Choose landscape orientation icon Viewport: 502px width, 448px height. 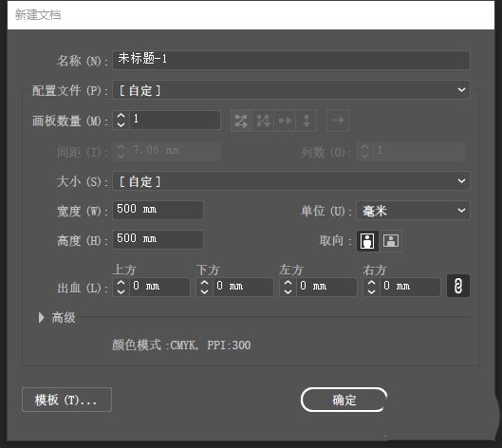391,240
